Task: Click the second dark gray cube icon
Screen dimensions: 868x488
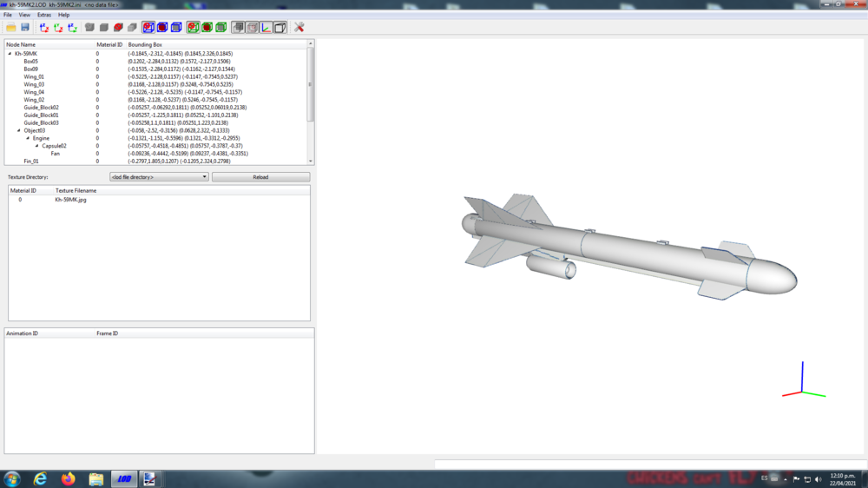Action: 104,27
